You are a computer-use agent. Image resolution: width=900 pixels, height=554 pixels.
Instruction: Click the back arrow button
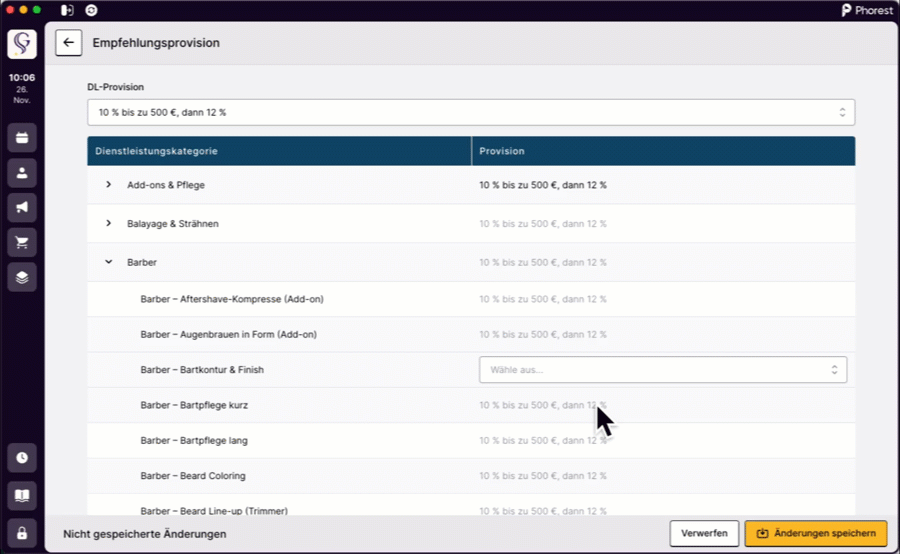coord(68,43)
